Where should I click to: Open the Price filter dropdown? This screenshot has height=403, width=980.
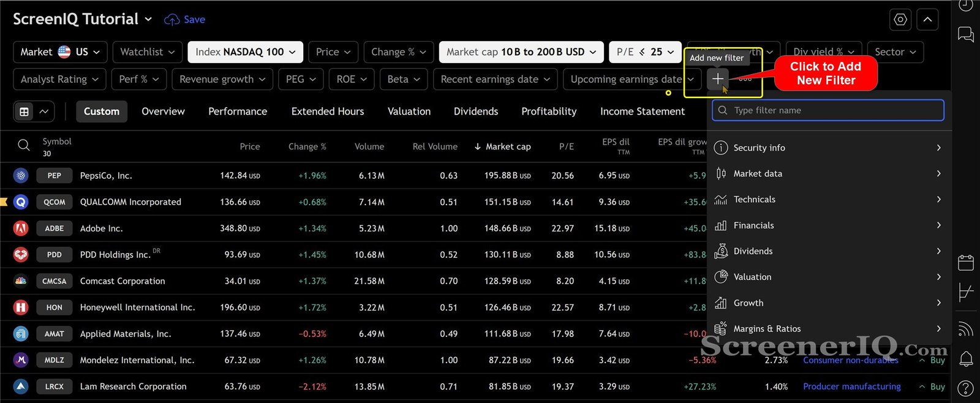(x=333, y=52)
